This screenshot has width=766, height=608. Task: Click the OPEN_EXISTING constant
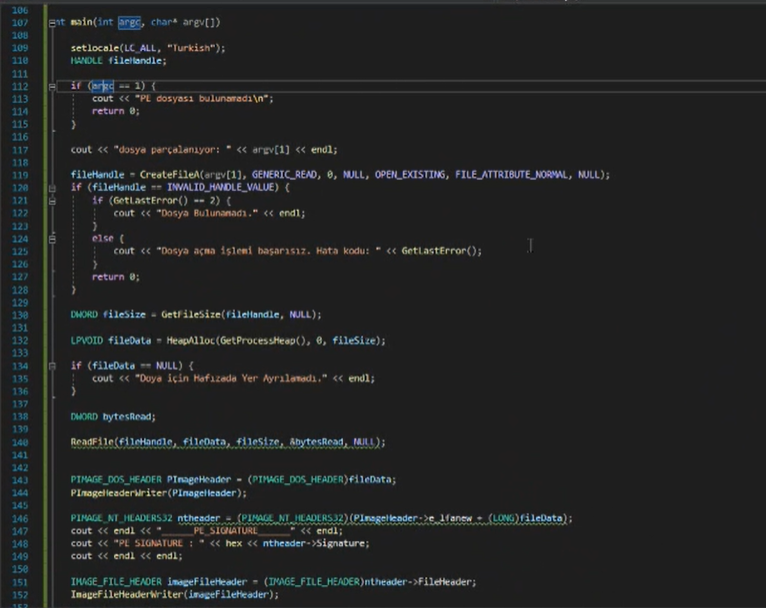click(410, 175)
